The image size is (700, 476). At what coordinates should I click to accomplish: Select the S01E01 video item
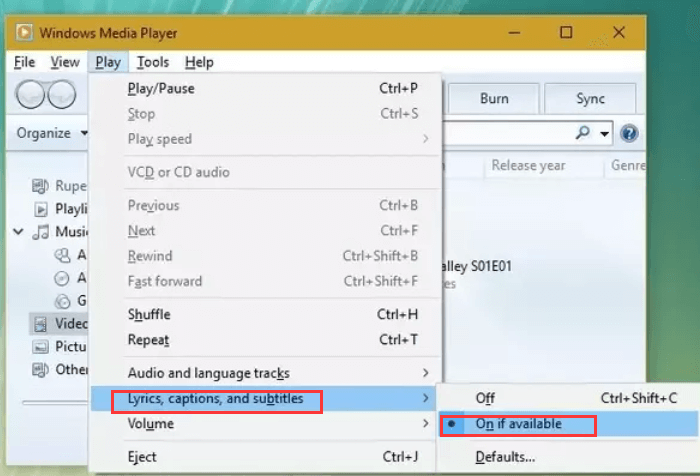(476, 267)
